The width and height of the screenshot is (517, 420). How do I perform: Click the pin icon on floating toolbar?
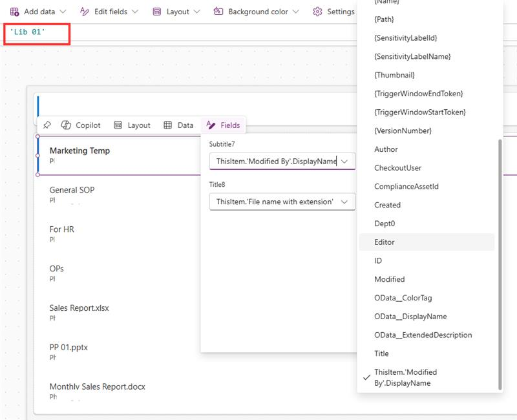47,125
